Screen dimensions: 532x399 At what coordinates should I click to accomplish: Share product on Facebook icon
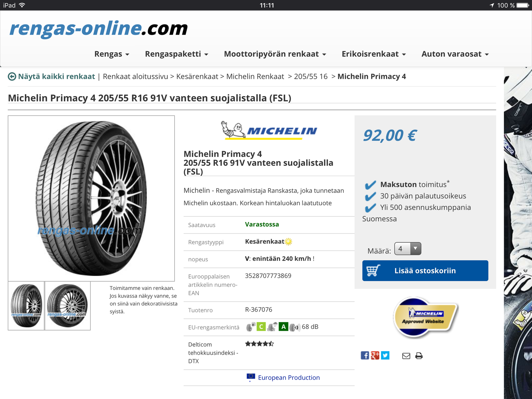click(x=365, y=355)
